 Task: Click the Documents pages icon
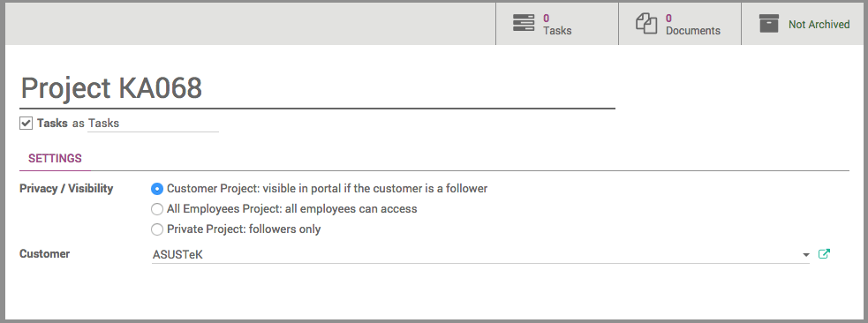click(646, 24)
